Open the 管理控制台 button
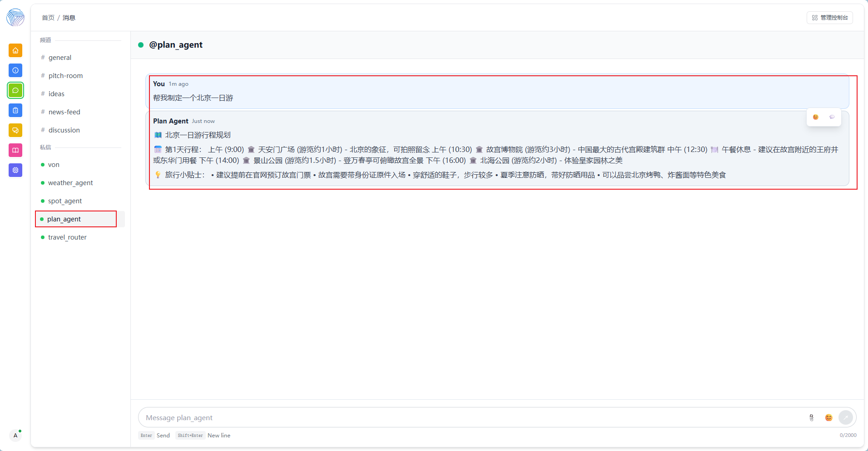 point(829,18)
